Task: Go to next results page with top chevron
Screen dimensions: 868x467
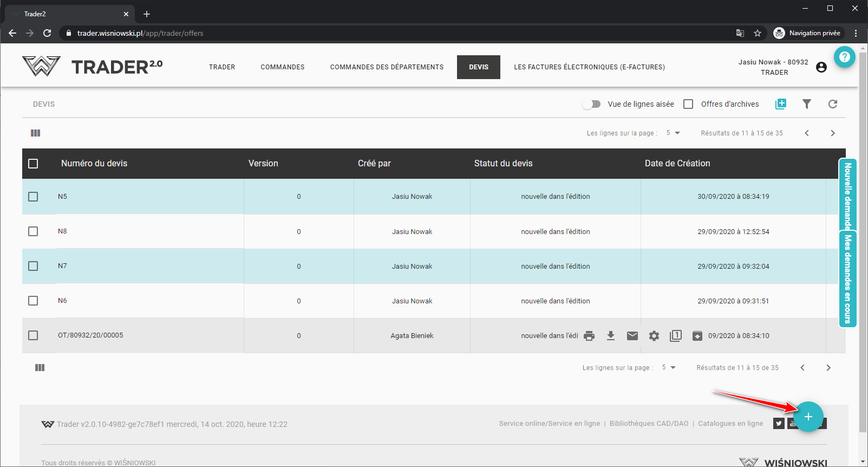Action: [833, 133]
